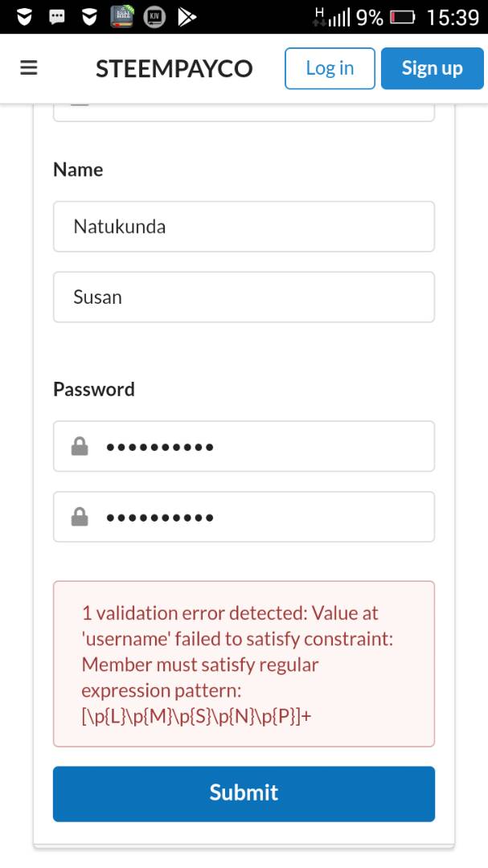Tap the leftmost shield notification icon
Viewport: 488px width, 868px height.
coord(25,17)
